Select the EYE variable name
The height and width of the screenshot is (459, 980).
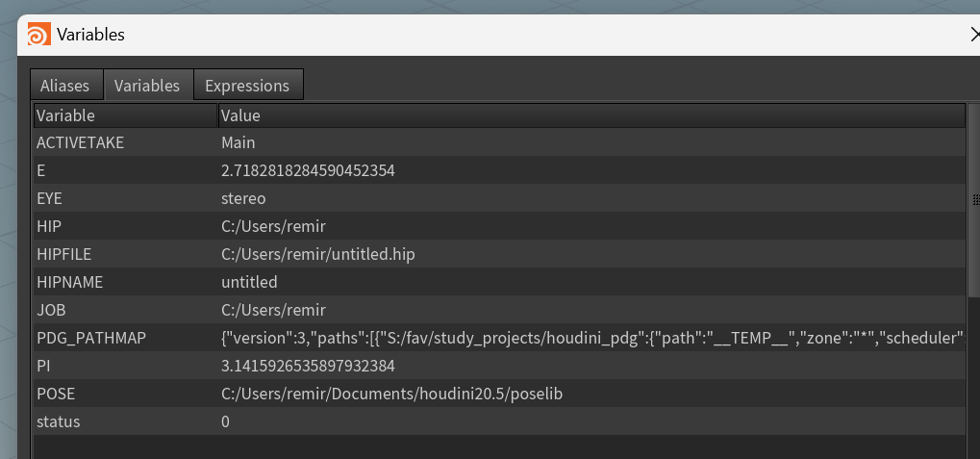(x=49, y=198)
